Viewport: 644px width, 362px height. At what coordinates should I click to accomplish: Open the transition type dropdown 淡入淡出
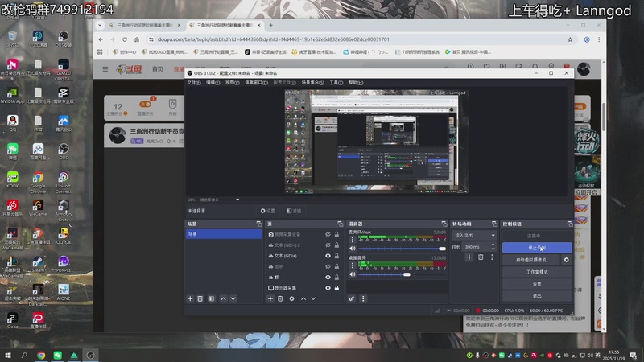474,235
